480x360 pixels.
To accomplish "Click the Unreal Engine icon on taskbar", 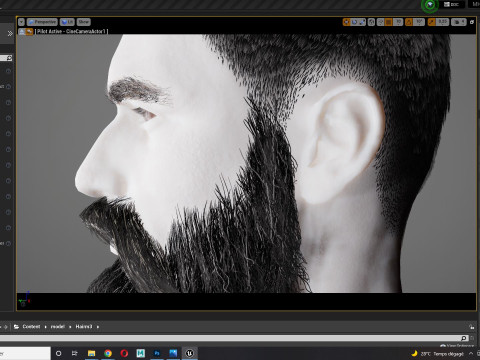I will click(190, 353).
